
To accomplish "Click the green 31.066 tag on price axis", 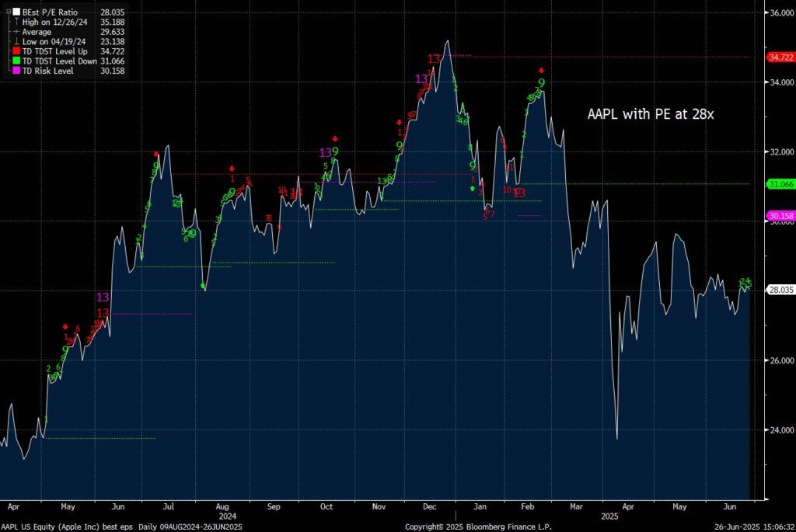I will tap(780, 184).
